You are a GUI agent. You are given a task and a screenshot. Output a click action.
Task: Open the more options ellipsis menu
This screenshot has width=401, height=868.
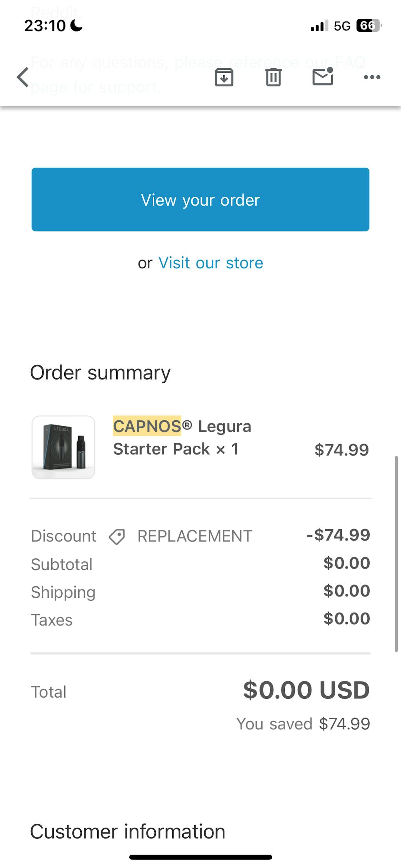372,77
